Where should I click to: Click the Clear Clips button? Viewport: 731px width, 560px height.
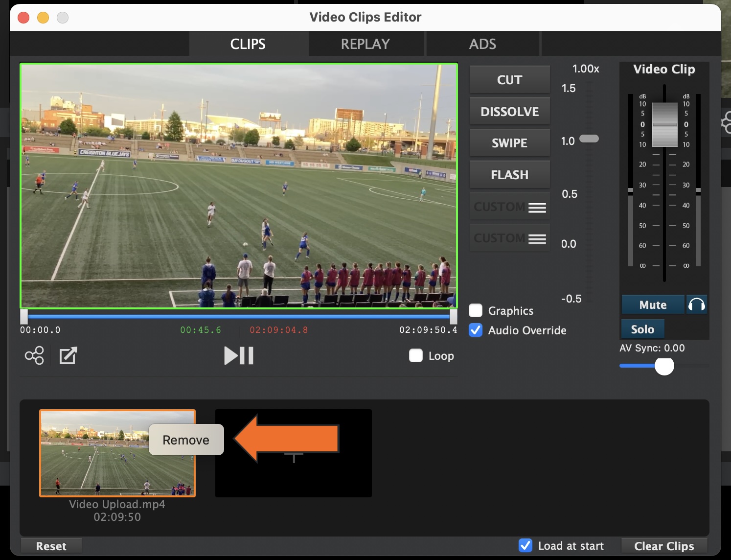coord(664,546)
